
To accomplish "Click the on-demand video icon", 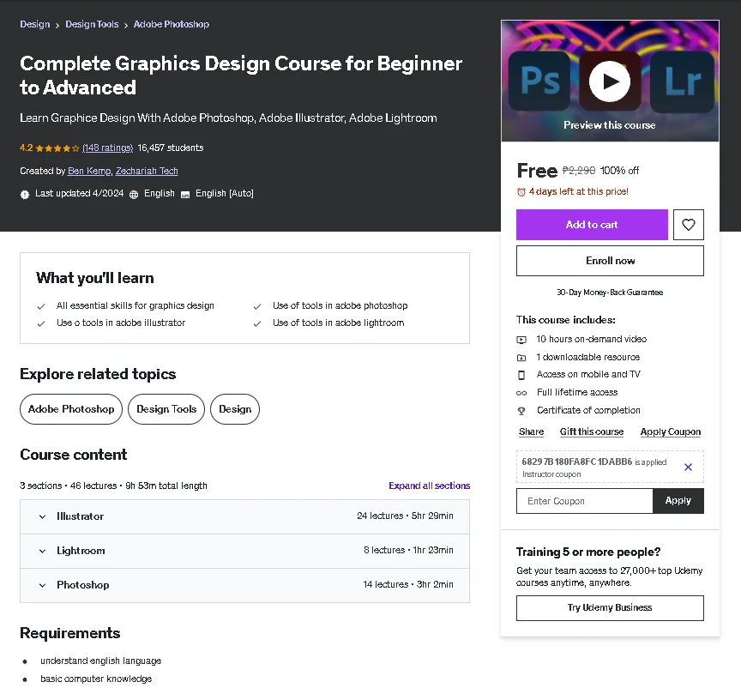I will 521,340.
